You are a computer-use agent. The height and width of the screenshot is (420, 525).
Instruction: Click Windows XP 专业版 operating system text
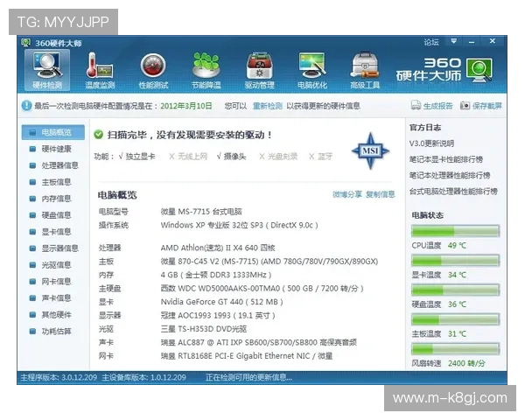tap(239, 225)
